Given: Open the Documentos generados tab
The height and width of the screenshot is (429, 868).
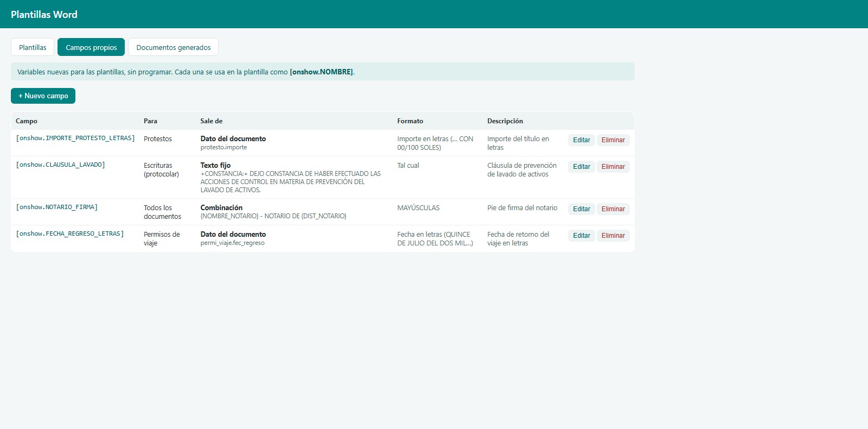Looking at the screenshot, I should pos(174,47).
